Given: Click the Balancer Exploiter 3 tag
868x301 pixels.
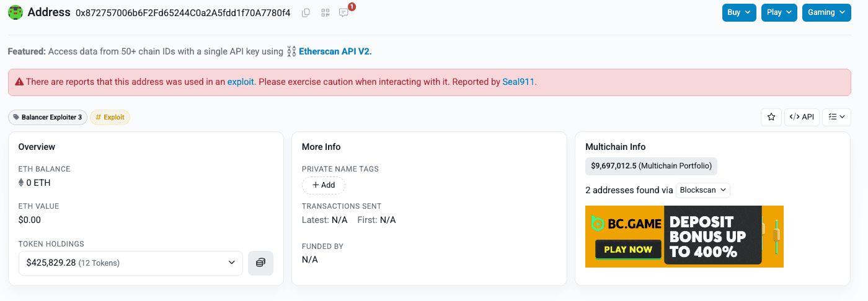Looking at the screenshot, I should (x=48, y=117).
